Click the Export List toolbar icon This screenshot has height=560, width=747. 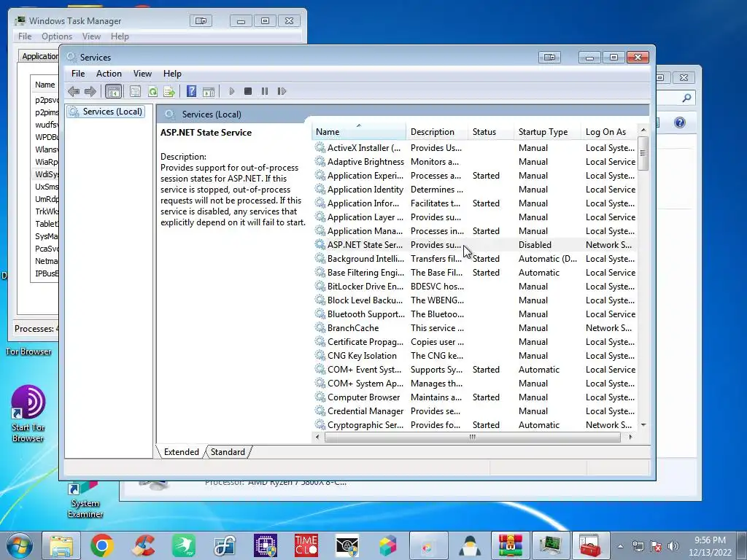tap(169, 91)
